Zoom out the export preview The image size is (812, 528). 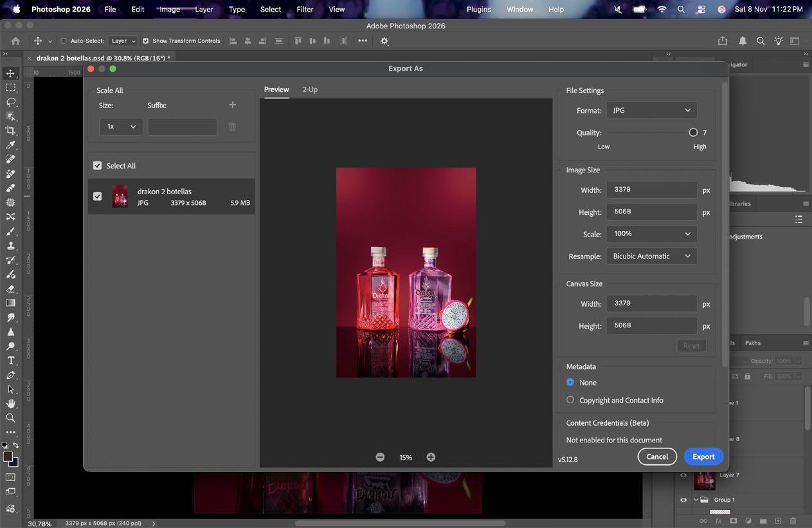(380, 457)
